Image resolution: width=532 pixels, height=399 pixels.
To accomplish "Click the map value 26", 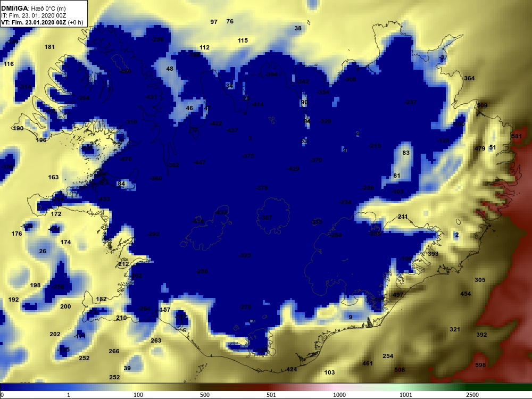I will (43, 251).
